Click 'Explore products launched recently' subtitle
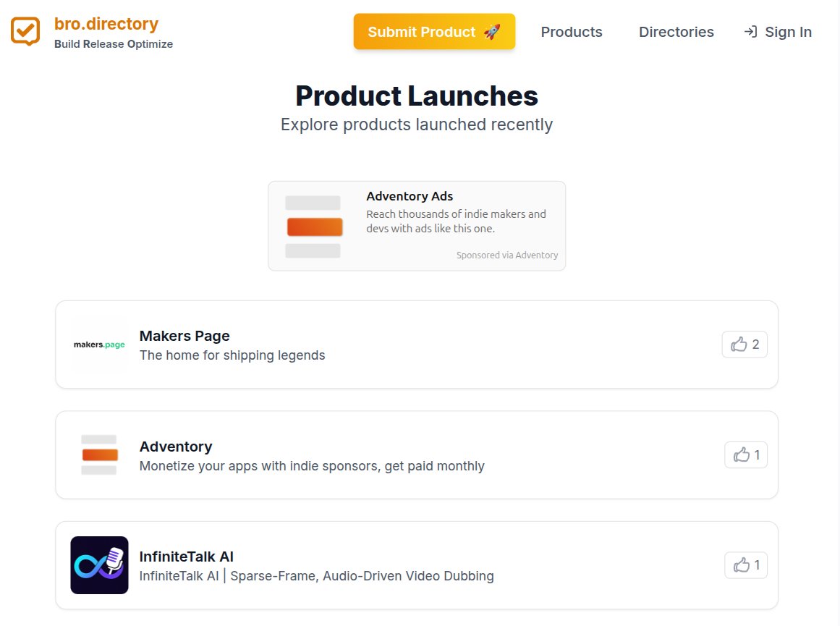Viewport: 840px width, 626px height. [x=416, y=124]
